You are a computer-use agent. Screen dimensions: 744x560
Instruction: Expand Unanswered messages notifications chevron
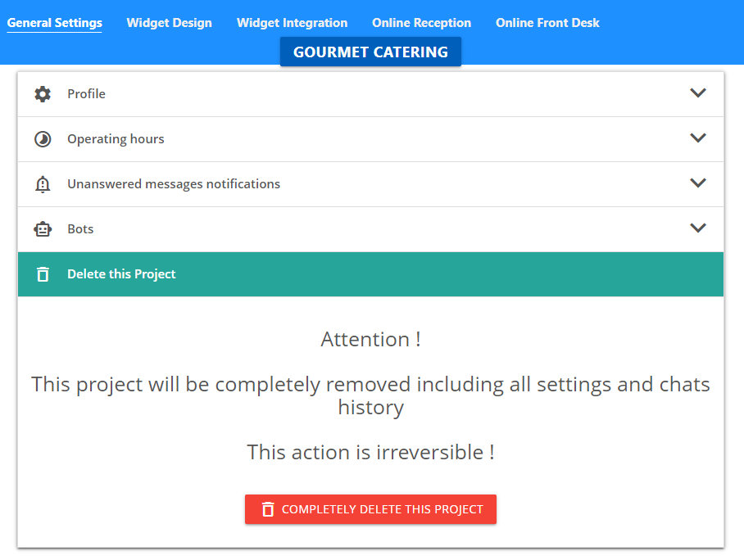pyautogui.click(x=697, y=183)
